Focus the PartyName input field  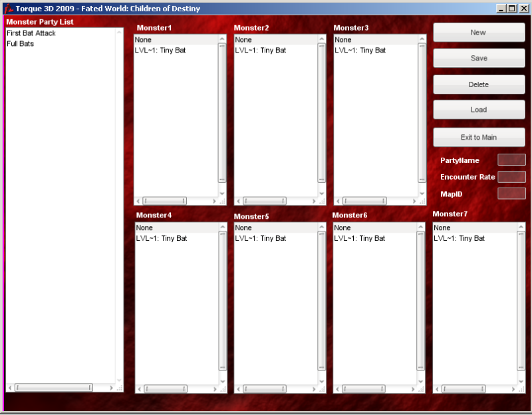tap(511, 160)
